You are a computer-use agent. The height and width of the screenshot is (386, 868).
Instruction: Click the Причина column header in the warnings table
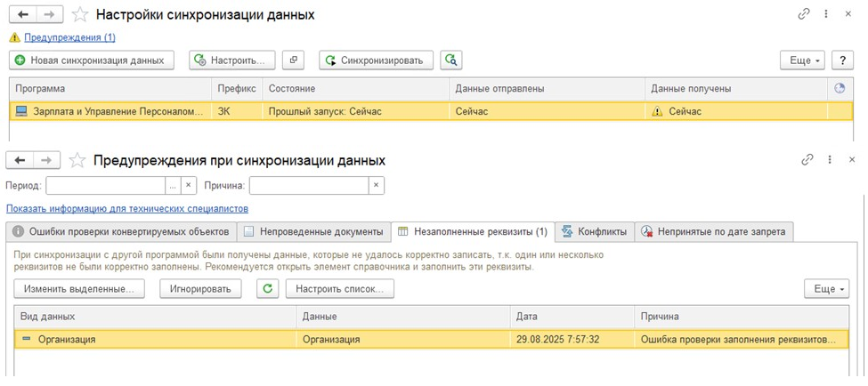(x=742, y=317)
